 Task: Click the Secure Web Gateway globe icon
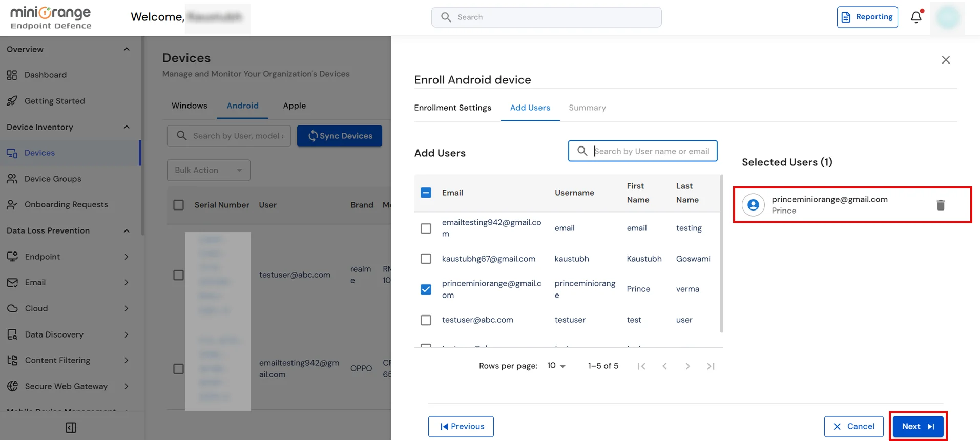coord(12,386)
